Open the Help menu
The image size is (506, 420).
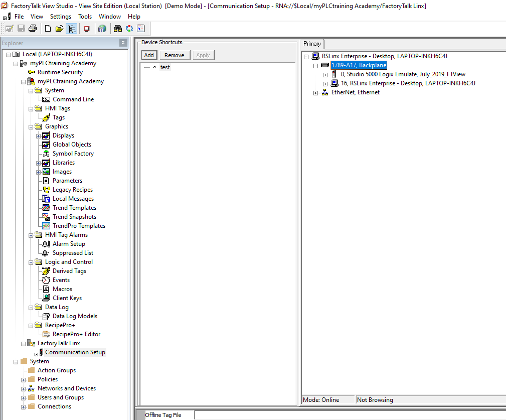pos(134,17)
